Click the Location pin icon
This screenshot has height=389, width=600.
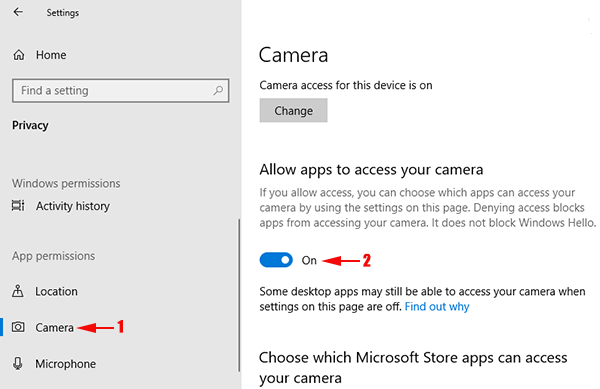point(18,291)
